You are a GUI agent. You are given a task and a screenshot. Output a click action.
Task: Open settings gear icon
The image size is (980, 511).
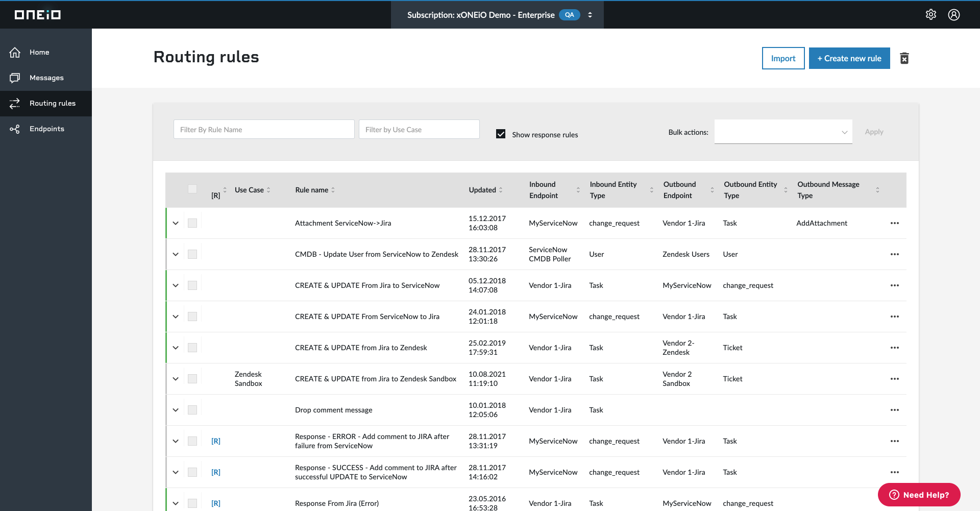931,14
